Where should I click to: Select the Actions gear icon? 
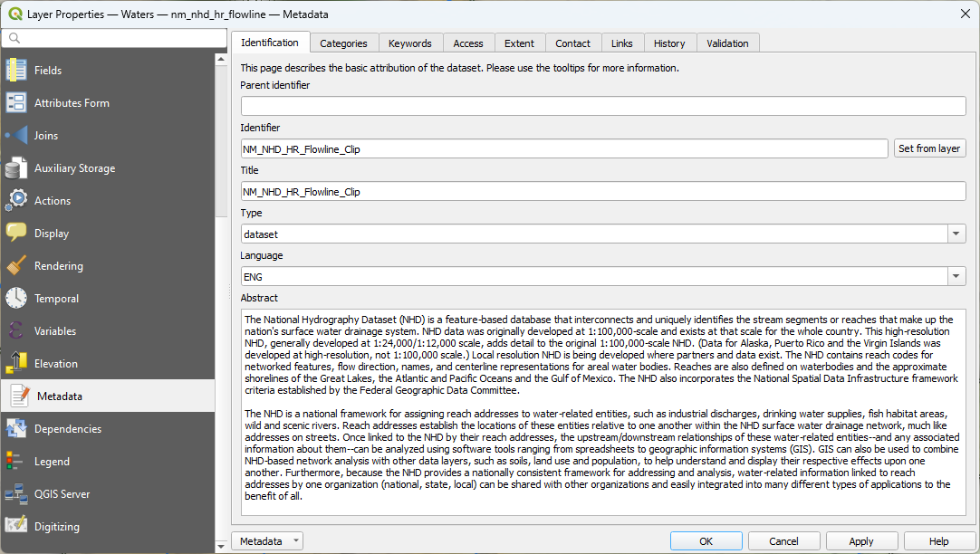tap(16, 200)
